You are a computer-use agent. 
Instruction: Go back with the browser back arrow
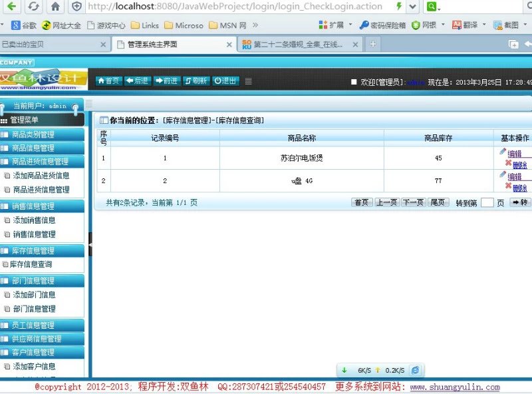pos(11,6)
